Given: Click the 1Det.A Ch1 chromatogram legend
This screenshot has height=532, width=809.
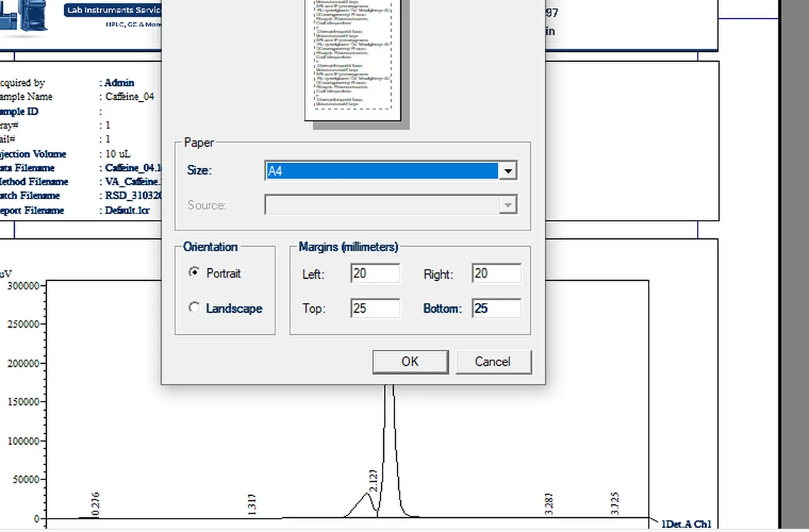Looking at the screenshot, I should pyautogui.click(x=686, y=524).
